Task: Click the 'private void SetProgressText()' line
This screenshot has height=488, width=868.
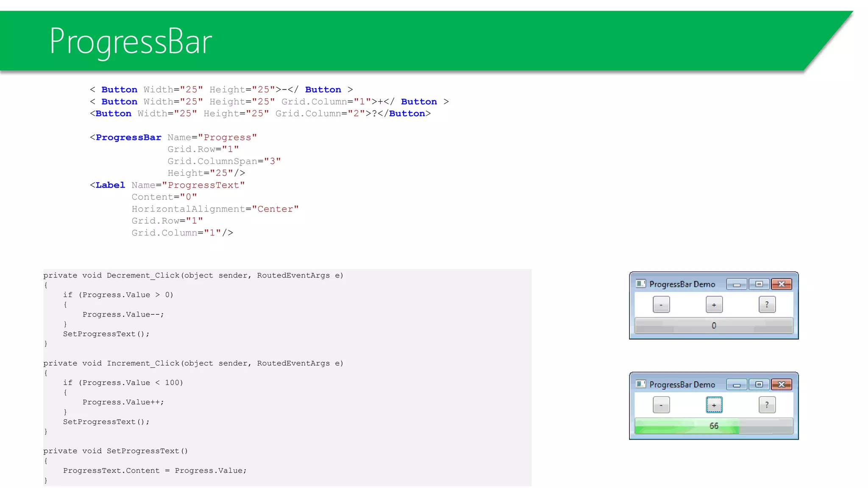Action: pyautogui.click(x=115, y=451)
